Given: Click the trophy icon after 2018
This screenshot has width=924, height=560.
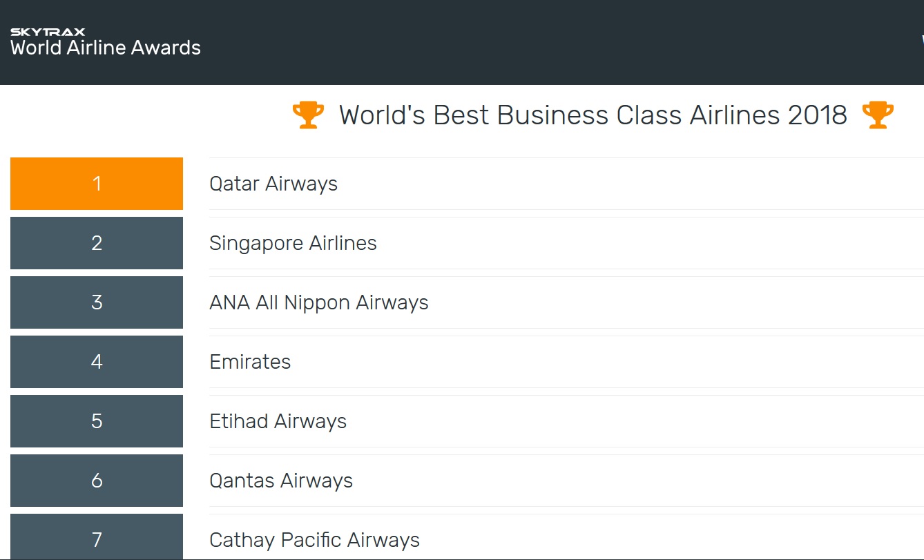Looking at the screenshot, I should [x=878, y=115].
